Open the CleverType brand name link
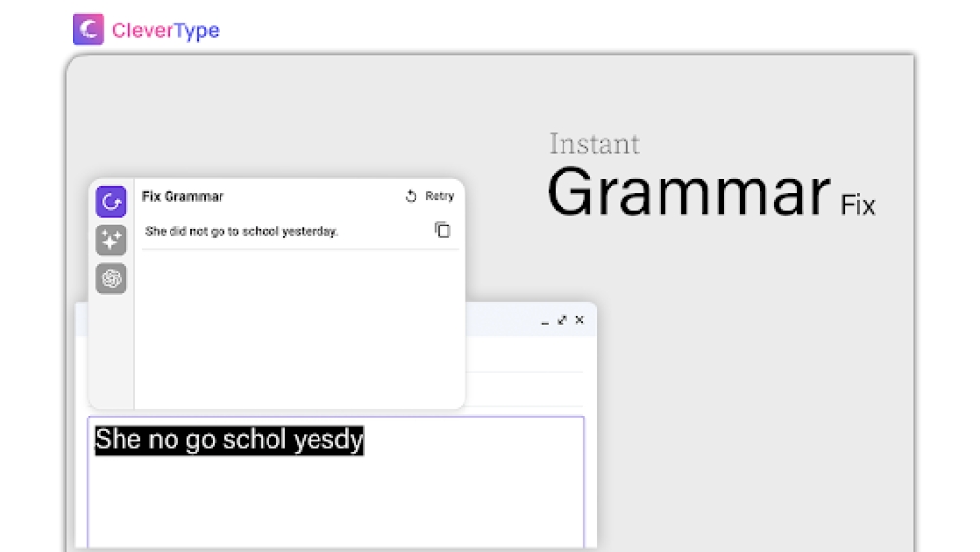Screen dimensions: 980x552 pos(165,30)
